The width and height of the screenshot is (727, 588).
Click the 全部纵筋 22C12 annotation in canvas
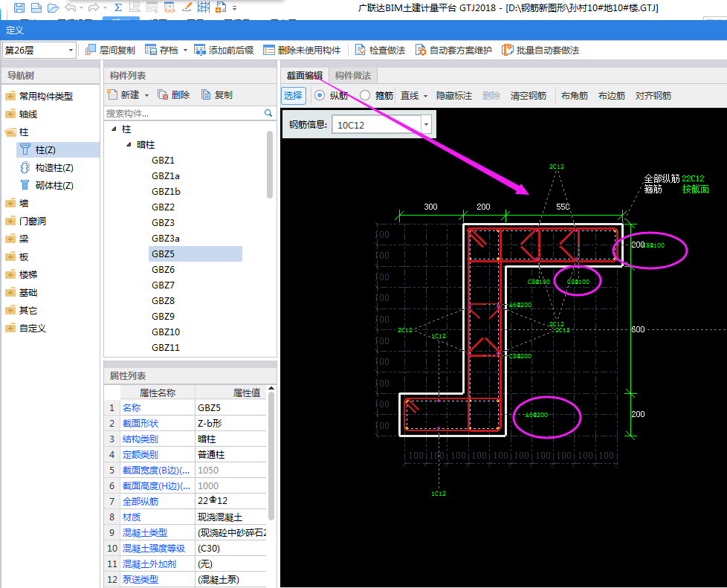(x=693, y=178)
